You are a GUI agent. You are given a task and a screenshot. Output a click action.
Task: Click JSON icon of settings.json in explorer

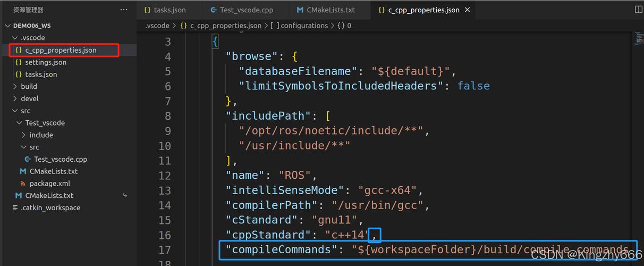(x=19, y=62)
